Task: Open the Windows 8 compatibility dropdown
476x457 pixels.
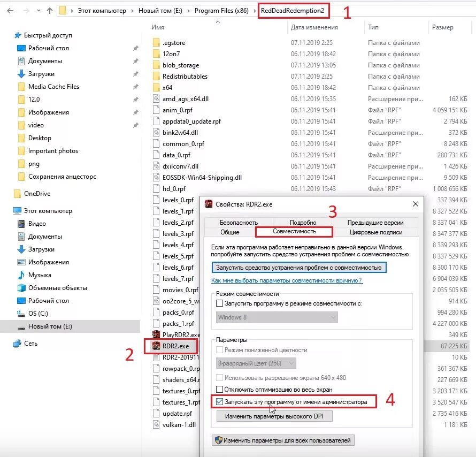Action: tap(277, 317)
